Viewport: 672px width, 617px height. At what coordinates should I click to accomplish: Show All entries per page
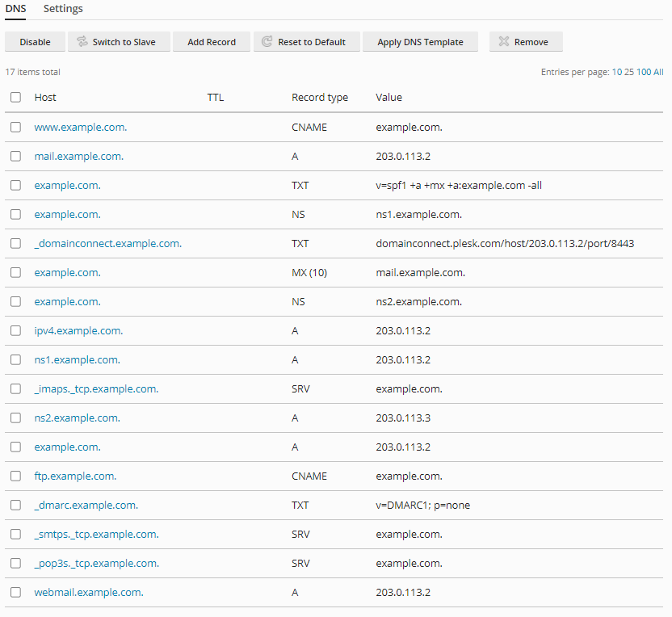click(x=658, y=73)
